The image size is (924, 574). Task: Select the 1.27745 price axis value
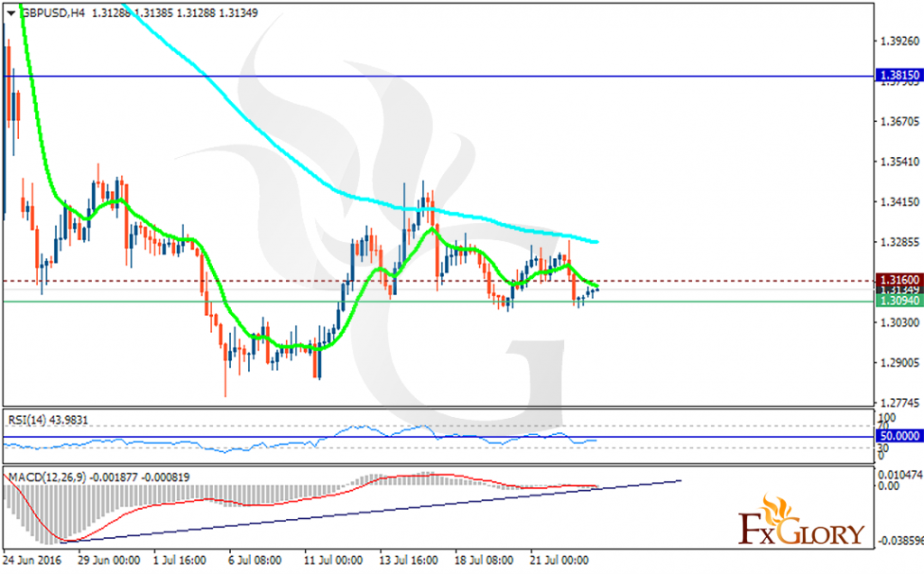click(900, 403)
